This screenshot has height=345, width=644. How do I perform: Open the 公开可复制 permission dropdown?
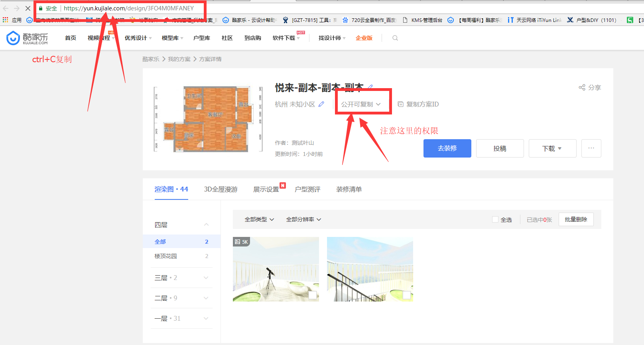361,104
